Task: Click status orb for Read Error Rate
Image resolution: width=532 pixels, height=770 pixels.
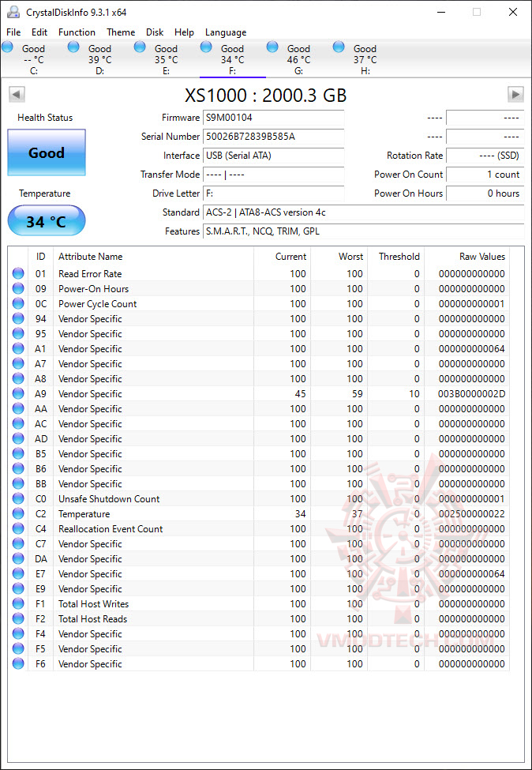Action: 18,273
